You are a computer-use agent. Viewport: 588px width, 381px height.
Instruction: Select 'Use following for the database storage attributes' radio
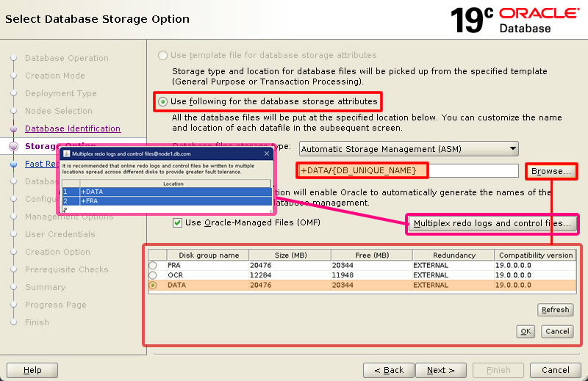pos(162,101)
